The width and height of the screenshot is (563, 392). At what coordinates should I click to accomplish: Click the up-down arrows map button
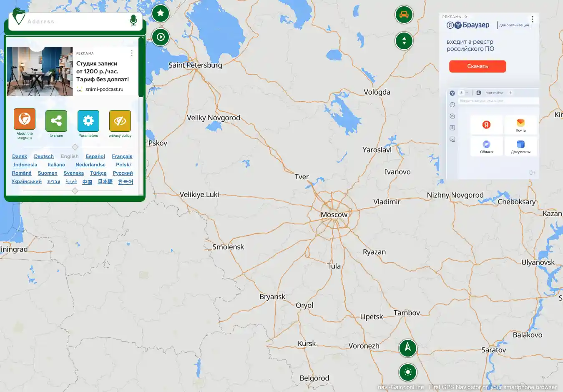pos(404,41)
